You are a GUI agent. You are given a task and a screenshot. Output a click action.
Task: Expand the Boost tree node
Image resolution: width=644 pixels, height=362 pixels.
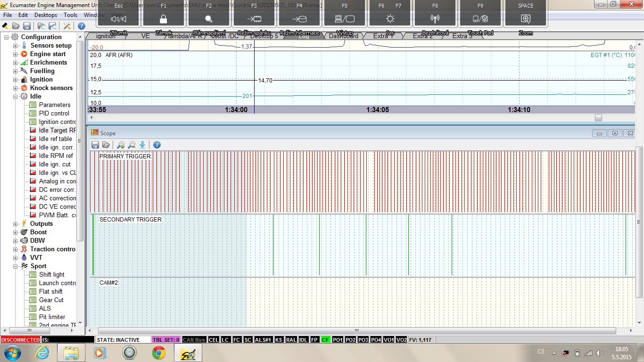pos(15,232)
